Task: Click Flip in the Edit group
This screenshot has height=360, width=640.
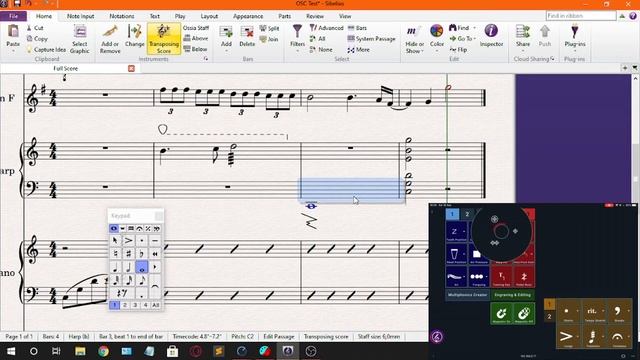Action: 458,49
